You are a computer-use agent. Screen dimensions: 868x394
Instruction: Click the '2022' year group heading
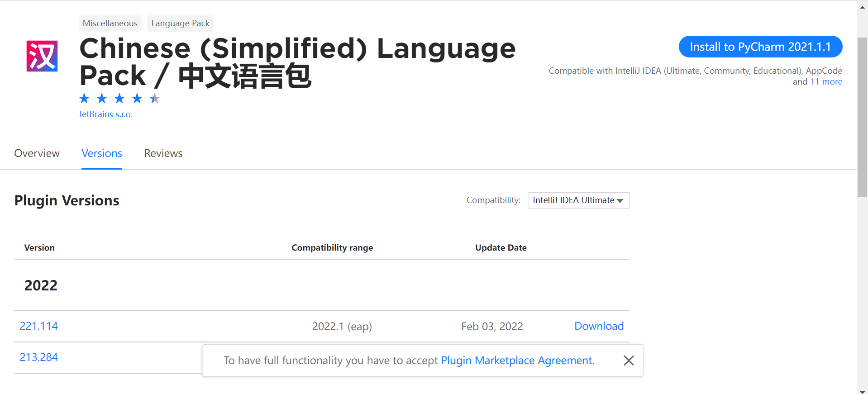[41, 285]
